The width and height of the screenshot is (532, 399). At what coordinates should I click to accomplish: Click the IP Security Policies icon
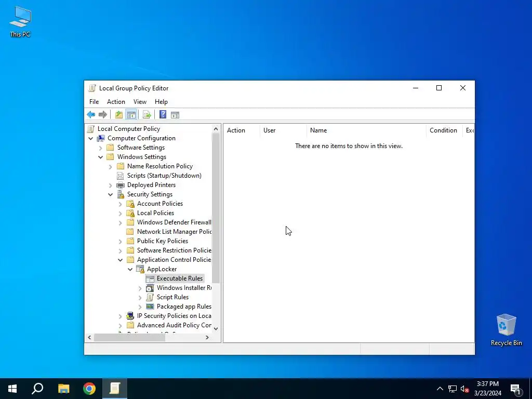130,316
